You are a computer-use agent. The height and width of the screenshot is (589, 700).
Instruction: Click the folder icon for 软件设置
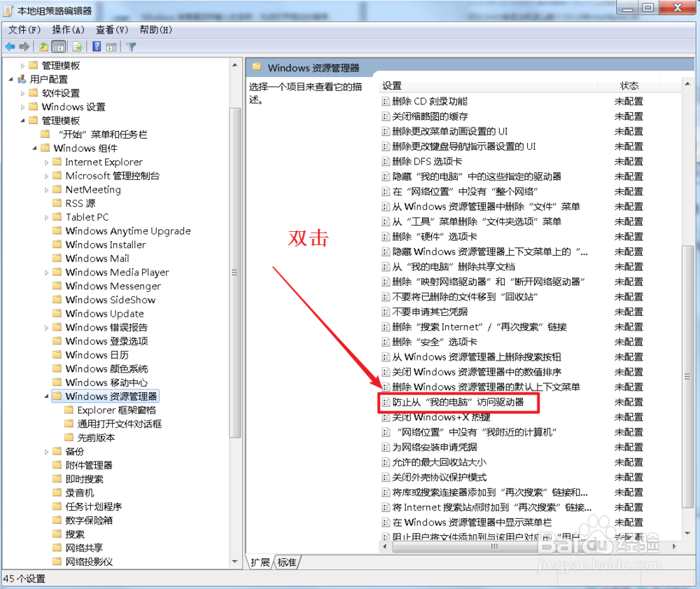33,93
